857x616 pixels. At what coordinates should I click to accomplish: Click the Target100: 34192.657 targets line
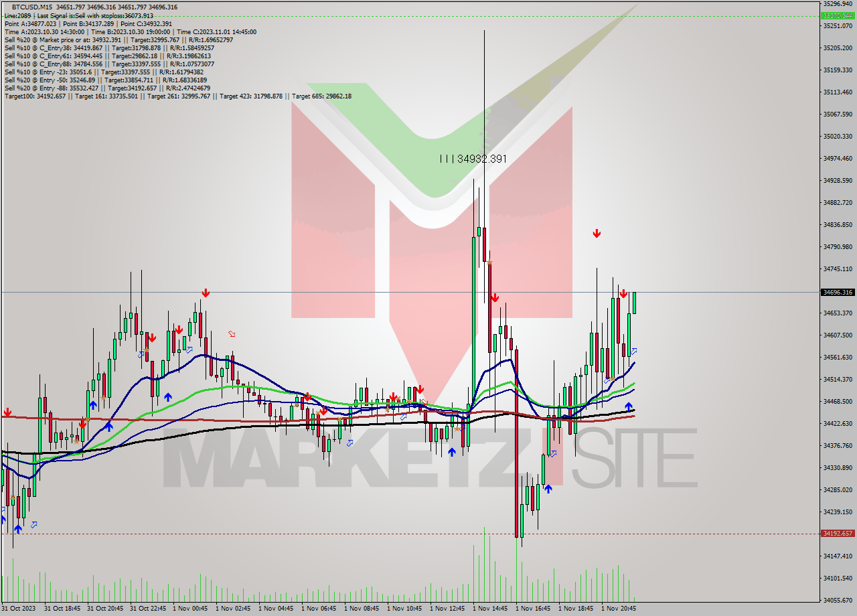pos(178,96)
